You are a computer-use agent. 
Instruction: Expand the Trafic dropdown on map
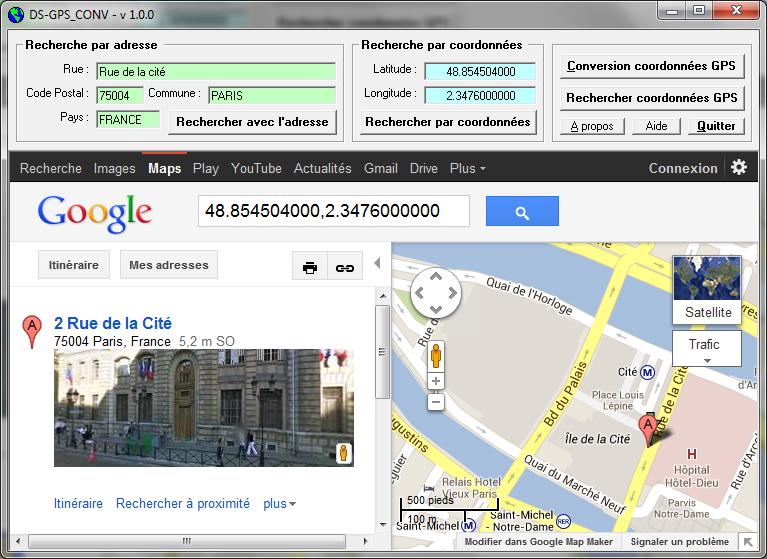pos(707,349)
